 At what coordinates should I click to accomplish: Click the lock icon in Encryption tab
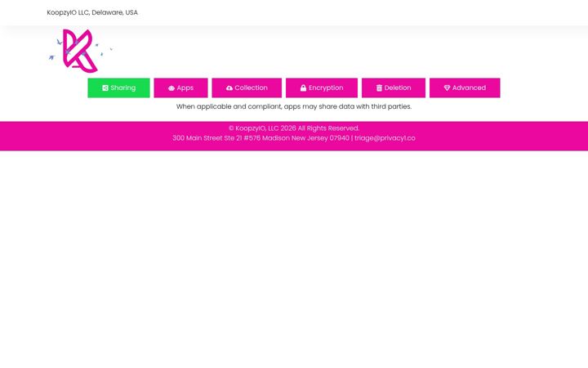tap(303, 88)
